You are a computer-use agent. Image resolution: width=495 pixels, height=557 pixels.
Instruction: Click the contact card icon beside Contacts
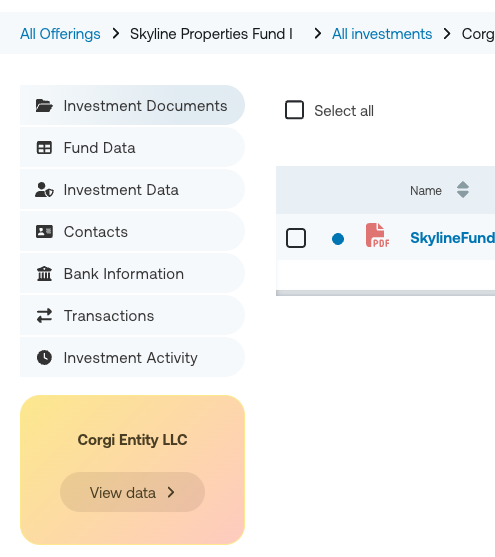44,232
